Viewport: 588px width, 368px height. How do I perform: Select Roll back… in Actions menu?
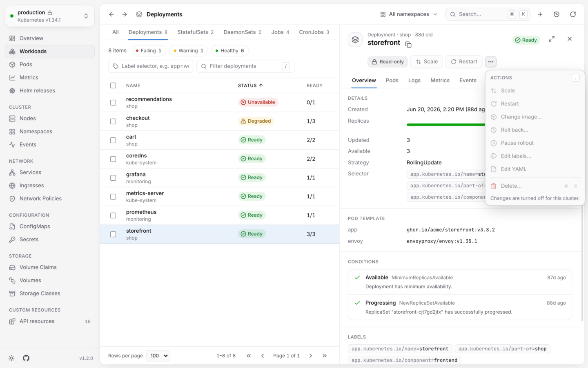tap(535, 130)
